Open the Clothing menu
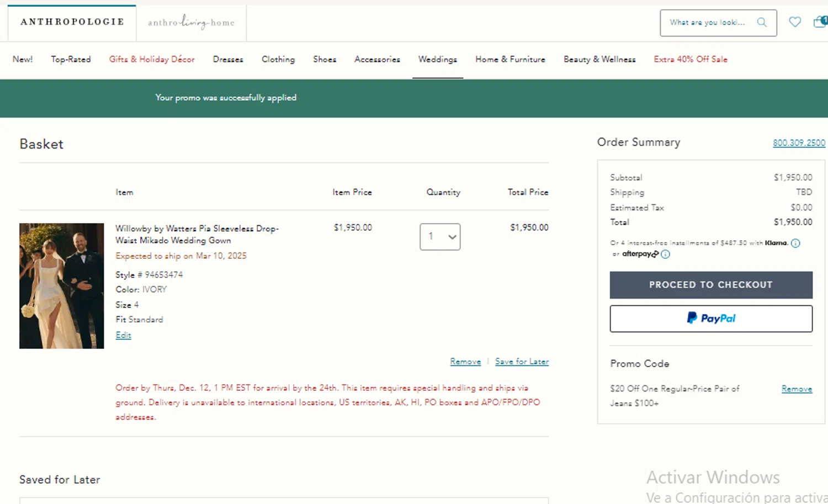Screen dimensions: 828x504 tap(278, 59)
